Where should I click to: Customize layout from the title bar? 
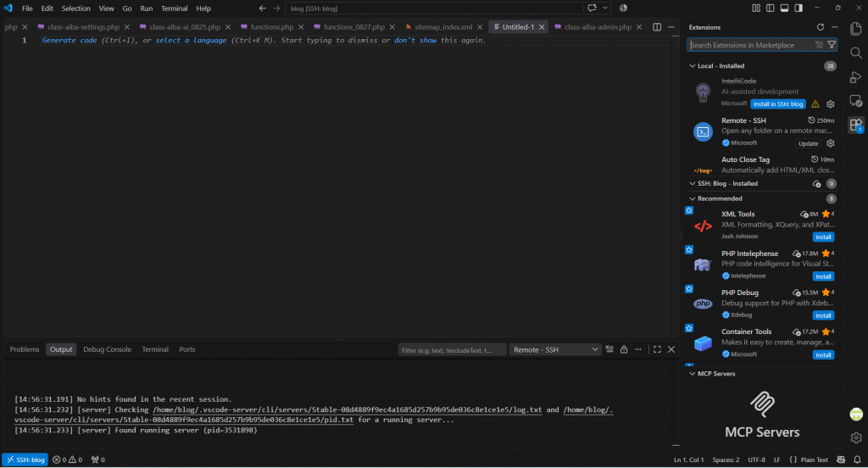[x=756, y=8]
